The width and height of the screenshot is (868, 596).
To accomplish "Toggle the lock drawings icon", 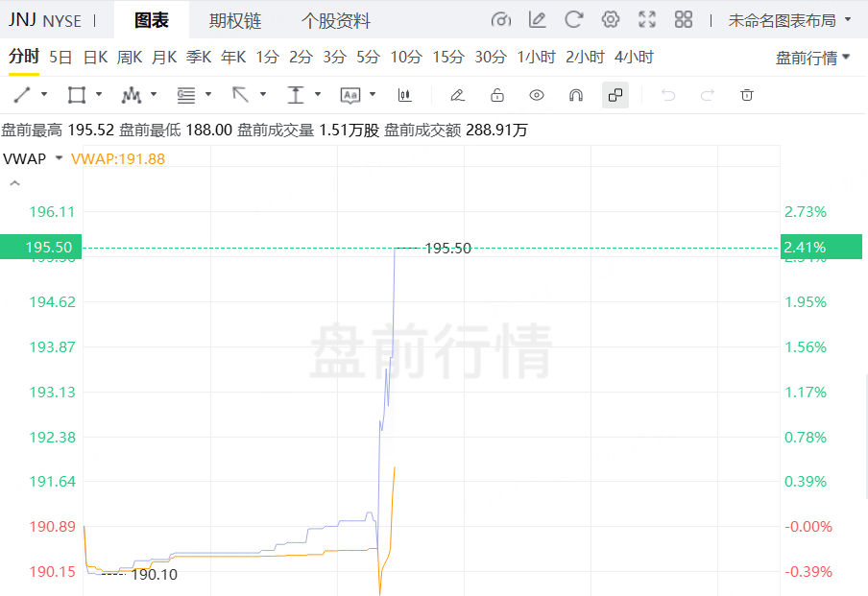I will click(497, 95).
